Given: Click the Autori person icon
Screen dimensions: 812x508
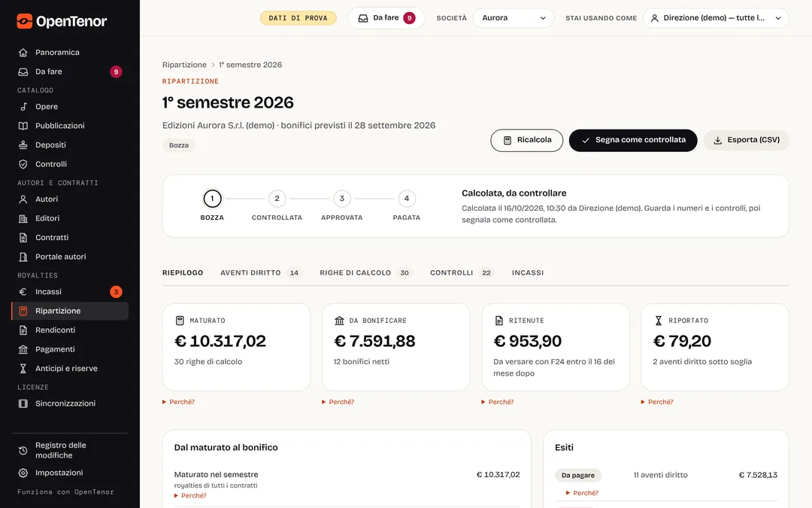Looking at the screenshot, I should 23,199.
